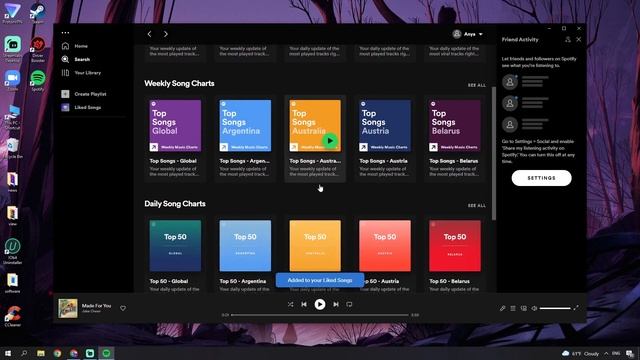Viewport: 640px width, 360px height.
Task: Click the song progress bar
Action: 320,315
